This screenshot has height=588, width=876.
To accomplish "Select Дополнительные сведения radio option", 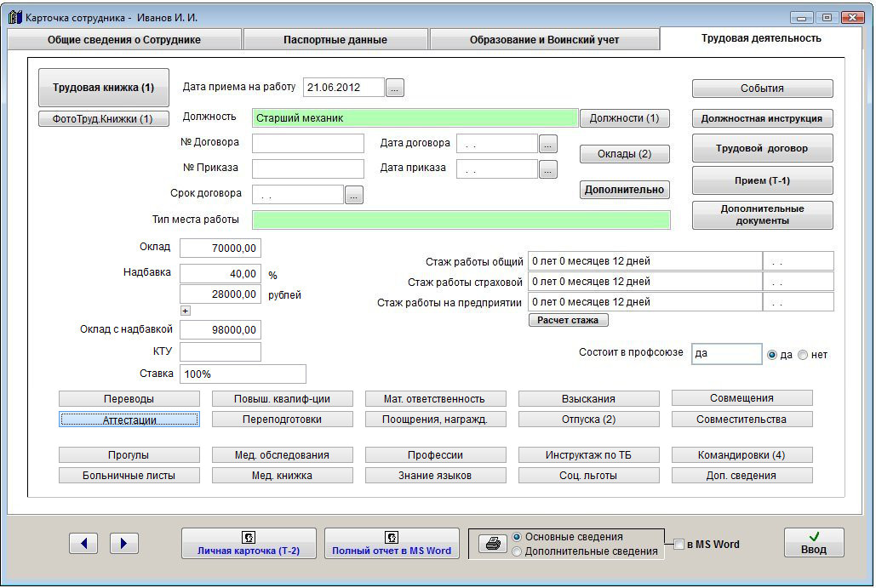I will [517, 551].
